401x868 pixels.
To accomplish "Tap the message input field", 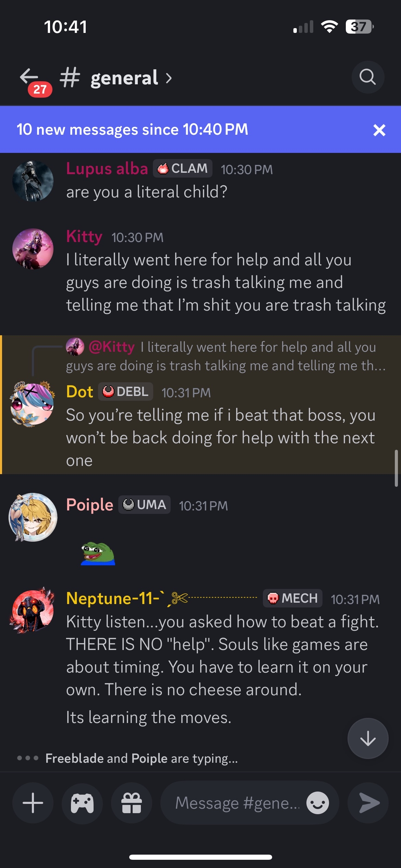I will tap(236, 803).
